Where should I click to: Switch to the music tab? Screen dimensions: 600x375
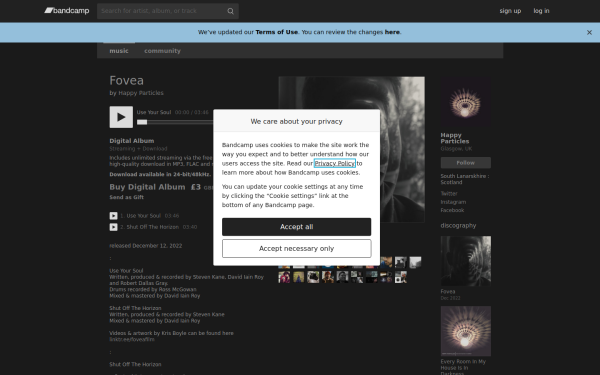coord(119,51)
